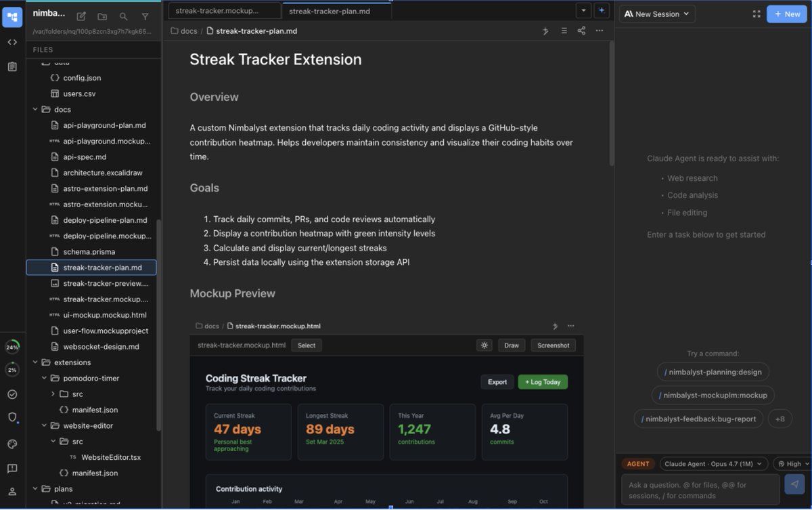Image resolution: width=812 pixels, height=510 pixels.
Task: Click the 24% usage ring indicator
Action: [12, 347]
